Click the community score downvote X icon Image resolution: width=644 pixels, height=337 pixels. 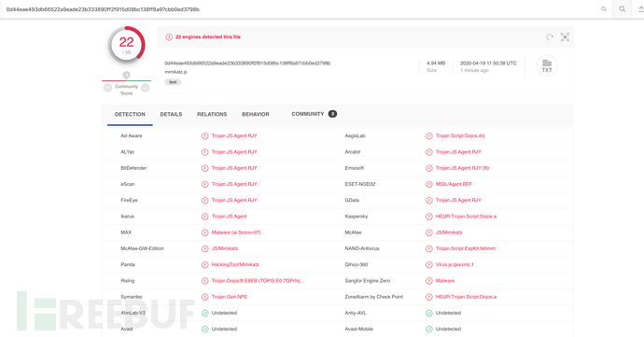coord(107,88)
